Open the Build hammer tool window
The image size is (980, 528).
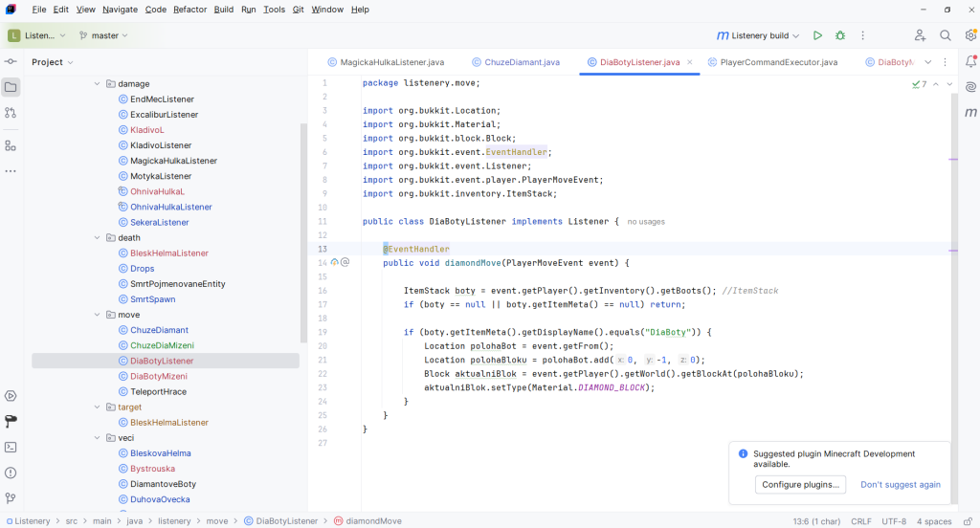[x=11, y=422]
